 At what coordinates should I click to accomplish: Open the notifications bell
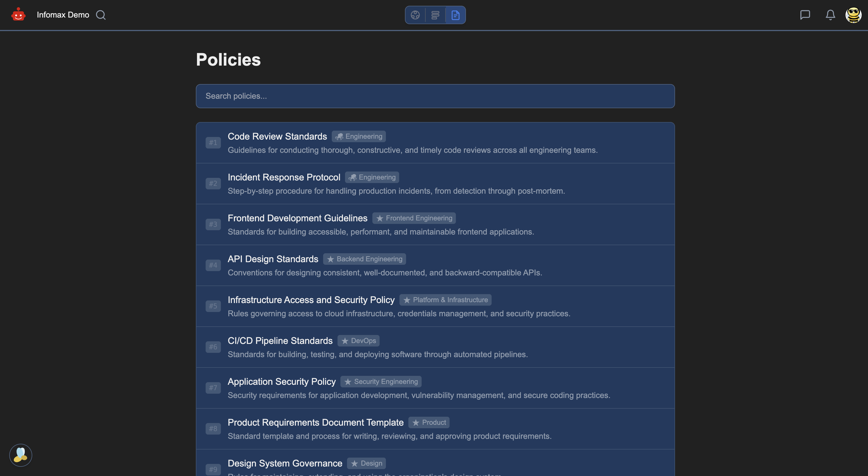click(830, 15)
